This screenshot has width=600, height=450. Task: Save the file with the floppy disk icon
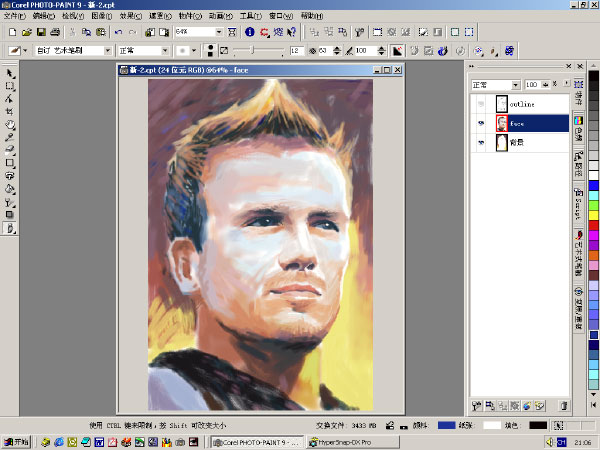click(41, 32)
